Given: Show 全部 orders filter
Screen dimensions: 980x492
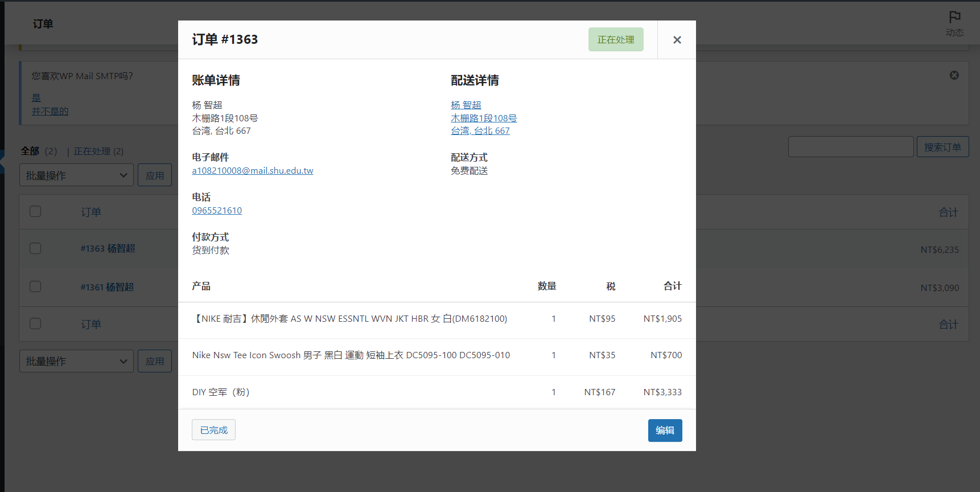Looking at the screenshot, I should pyautogui.click(x=30, y=151).
